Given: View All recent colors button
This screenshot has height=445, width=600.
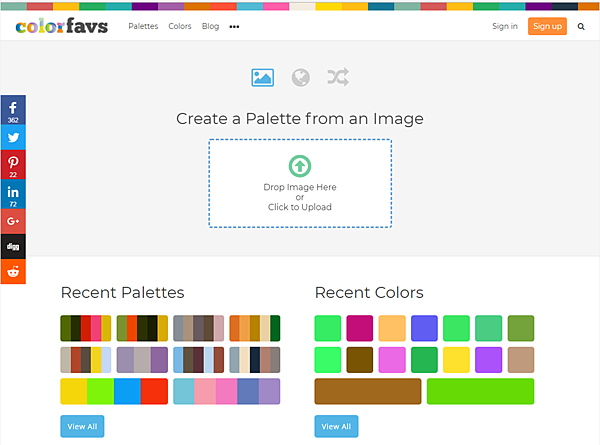Looking at the screenshot, I should [336, 426].
